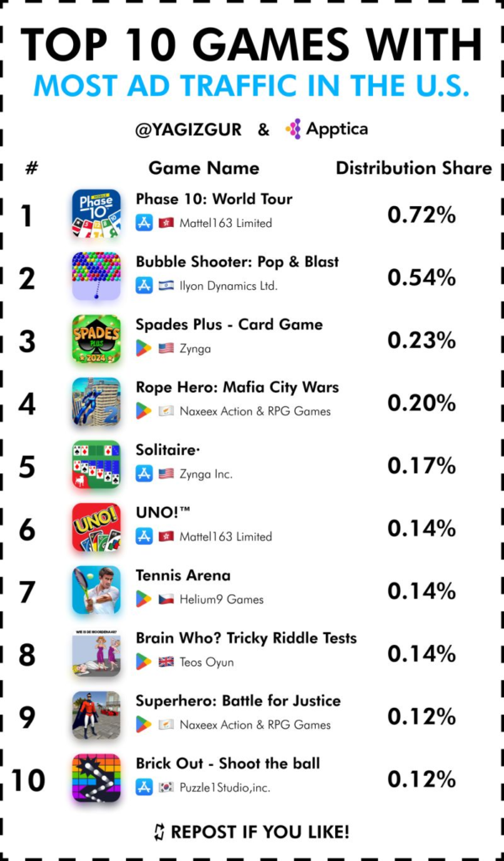Select the Bubble Shooter app icon
504x861 pixels.
[96, 276]
